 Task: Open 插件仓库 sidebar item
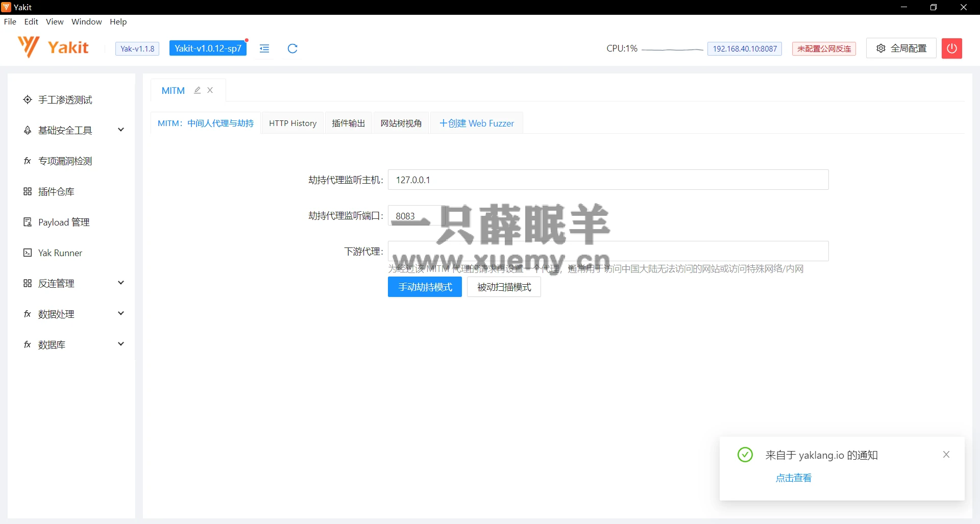(71, 191)
